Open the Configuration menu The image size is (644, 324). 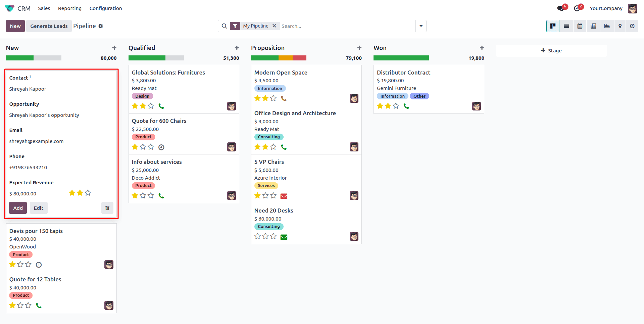(x=105, y=8)
